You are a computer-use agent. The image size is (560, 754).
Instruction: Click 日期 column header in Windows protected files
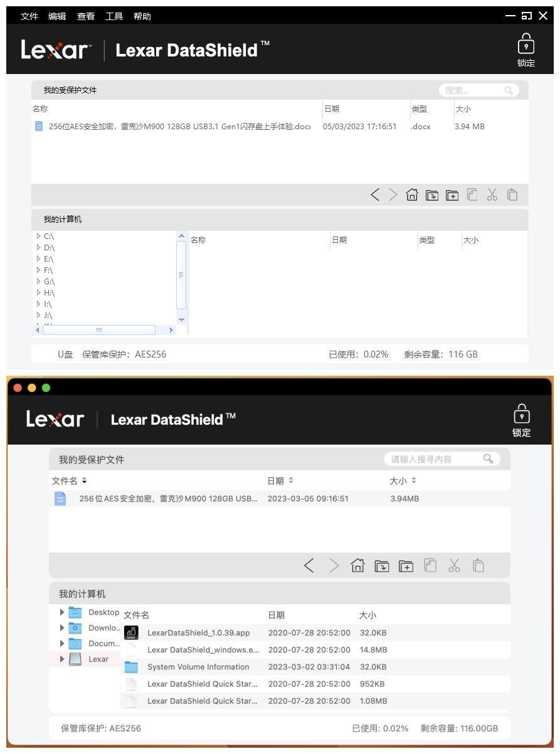point(331,109)
